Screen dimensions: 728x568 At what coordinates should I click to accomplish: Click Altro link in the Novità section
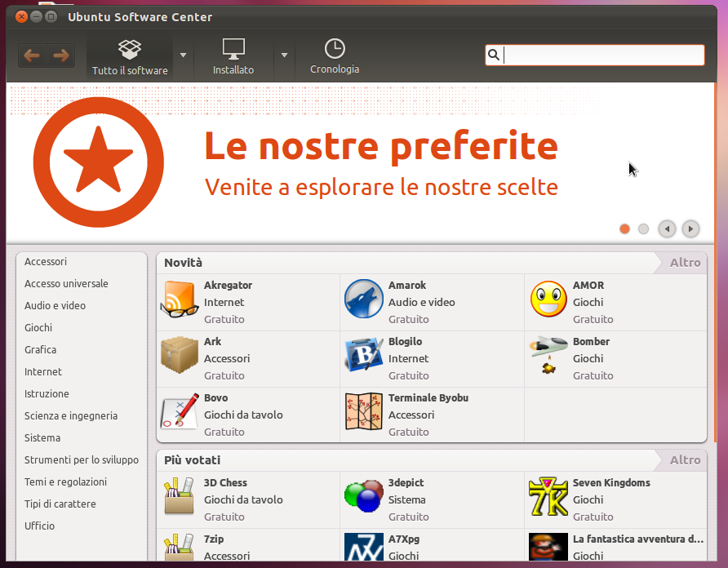tap(685, 263)
